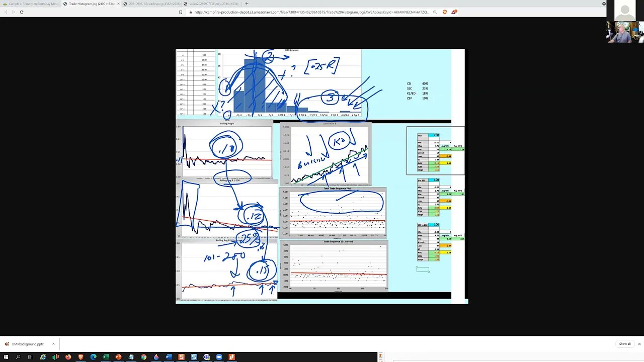Open Microsoft Edge from taskbar
The height and width of the screenshot is (362, 644).
94,357
